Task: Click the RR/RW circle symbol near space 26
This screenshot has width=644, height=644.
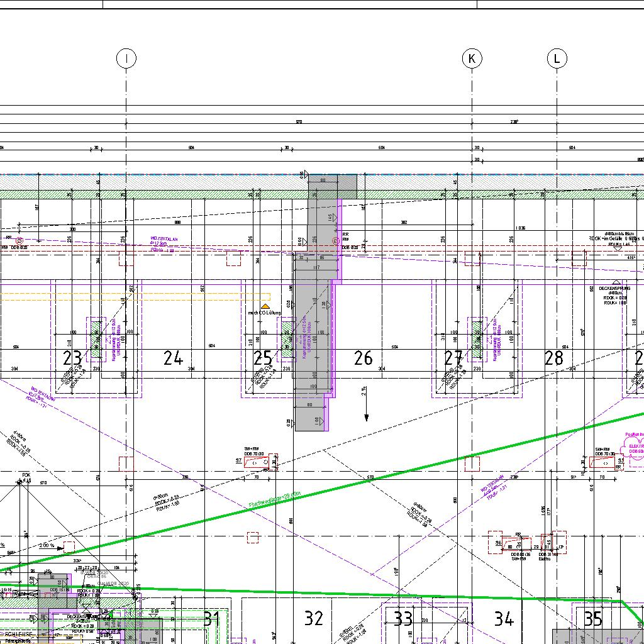Action: [336, 240]
